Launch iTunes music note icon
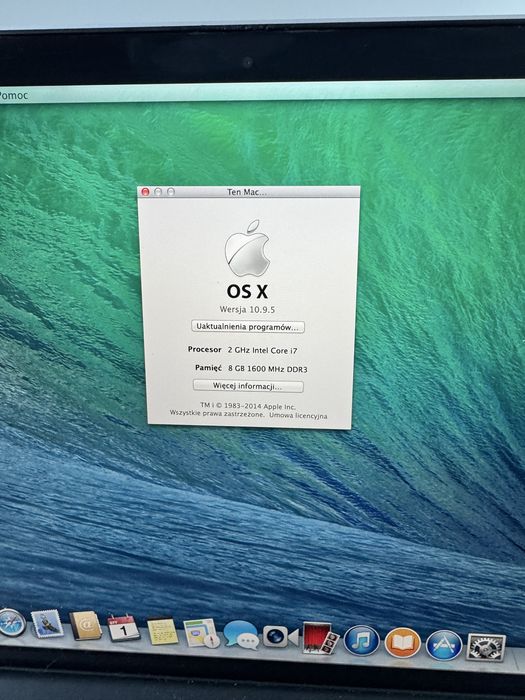The width and height of the screenshot is (525, 700). (362, 641)
